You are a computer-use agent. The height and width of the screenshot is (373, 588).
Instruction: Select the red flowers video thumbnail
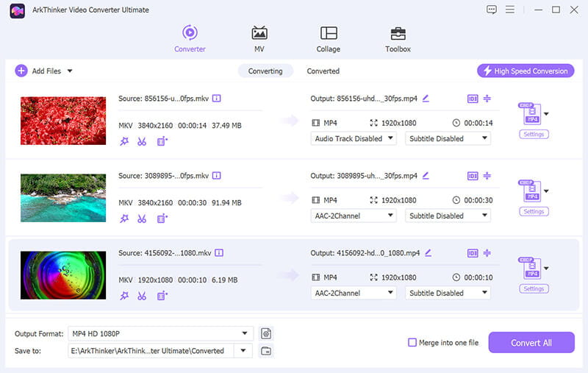coord(63,121)
